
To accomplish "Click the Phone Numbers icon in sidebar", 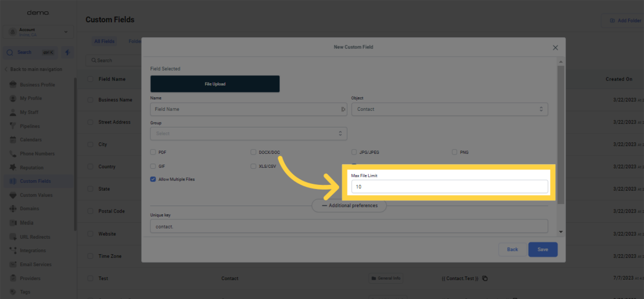I will (13, 154).
